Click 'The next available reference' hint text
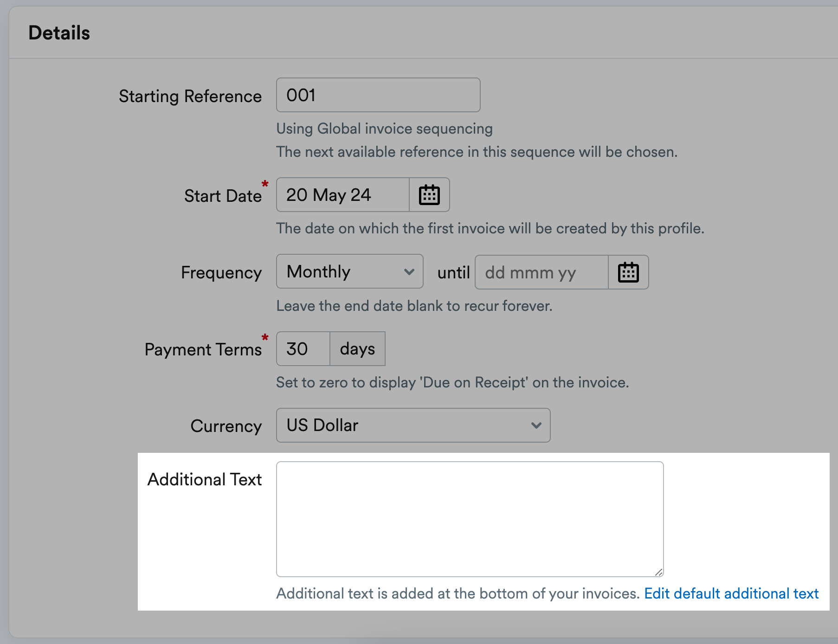The image size is (838, 644). pyautogui.click(x=477, y=152)
